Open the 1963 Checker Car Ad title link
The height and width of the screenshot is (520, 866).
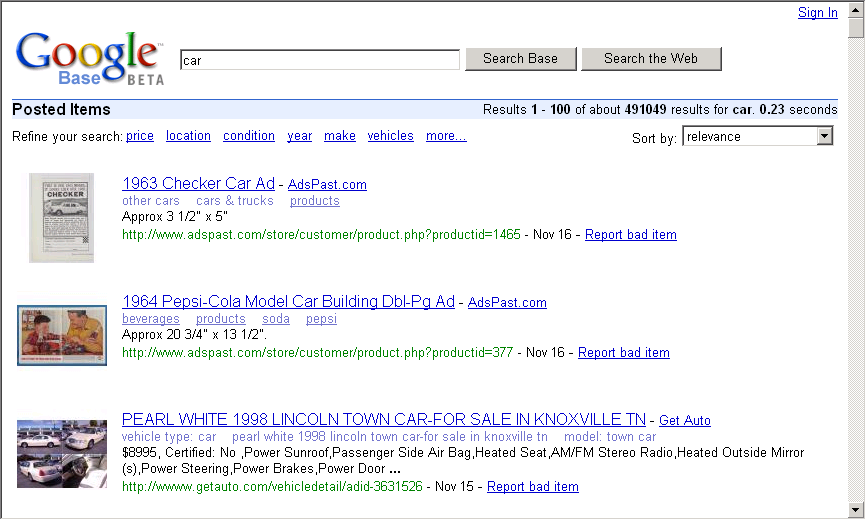click(198, 184)
